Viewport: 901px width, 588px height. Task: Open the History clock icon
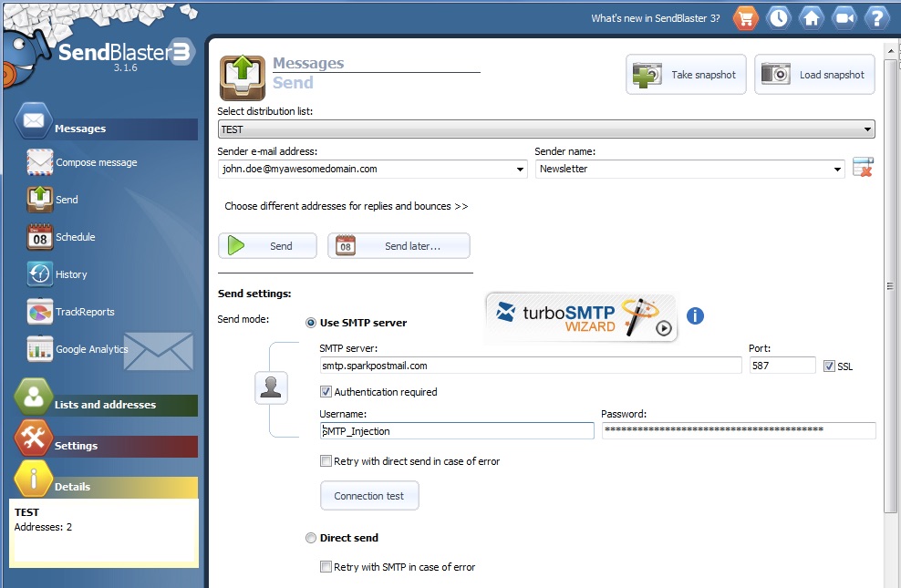click(x=39, y=273)
